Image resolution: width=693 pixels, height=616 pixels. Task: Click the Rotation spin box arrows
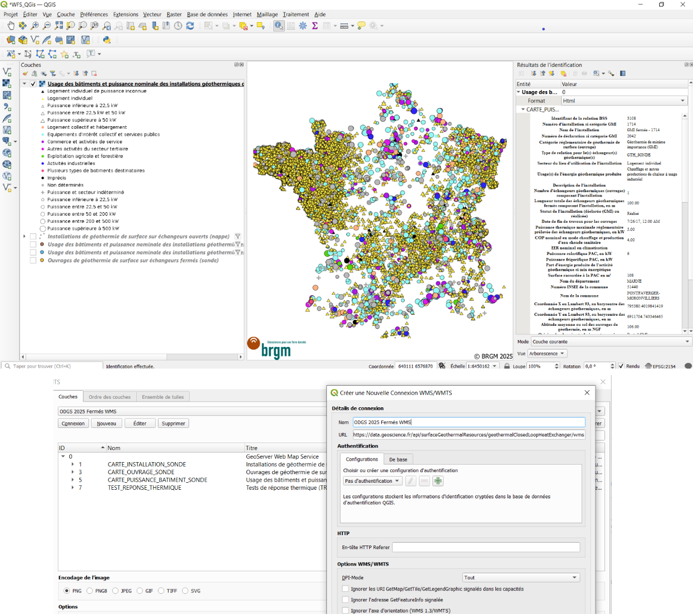[612, 366]
